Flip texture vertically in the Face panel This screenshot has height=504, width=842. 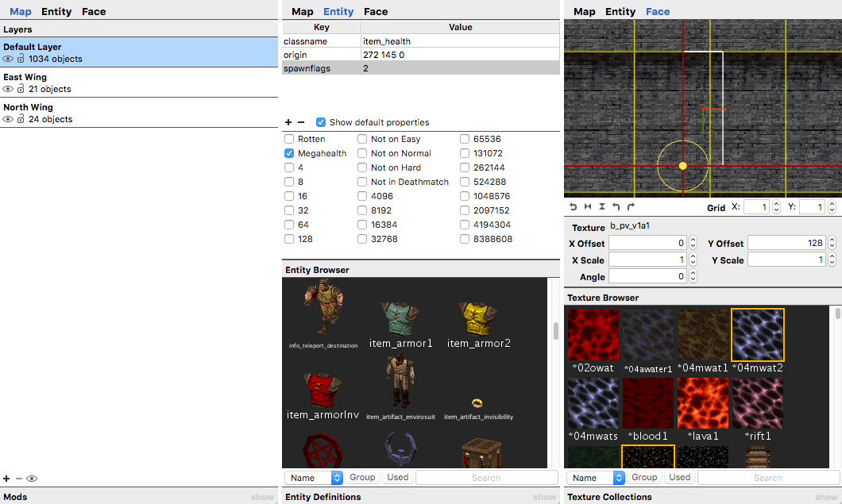pos(601,206)
